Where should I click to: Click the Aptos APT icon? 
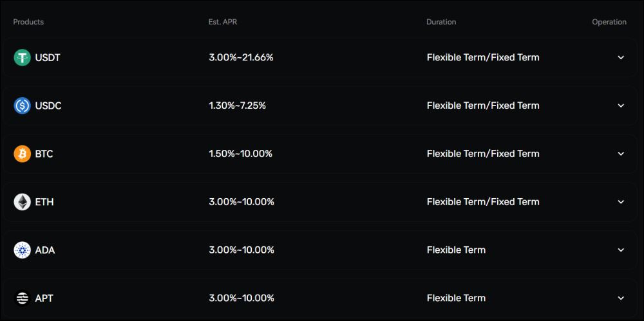[22, 298]
